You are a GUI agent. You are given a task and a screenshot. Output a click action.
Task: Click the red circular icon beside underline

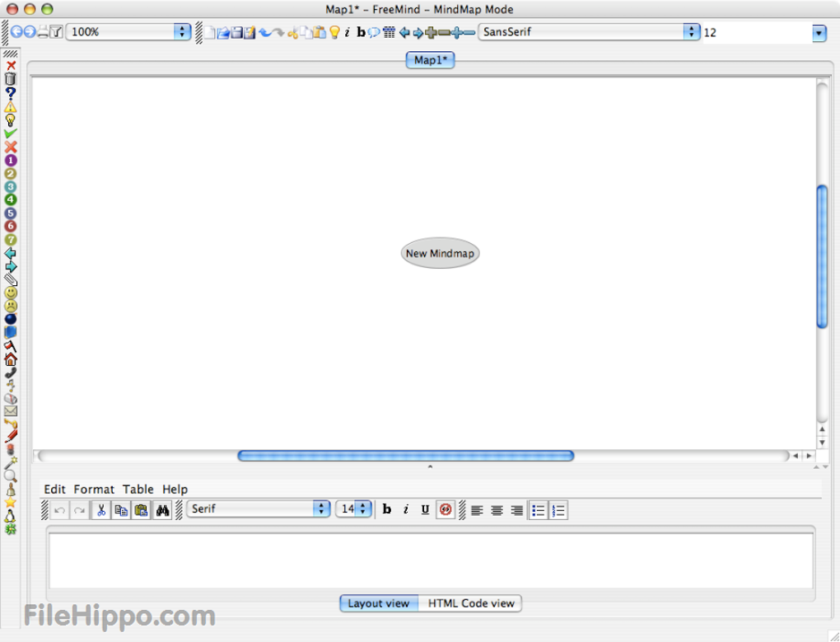[x=446, y=509]
